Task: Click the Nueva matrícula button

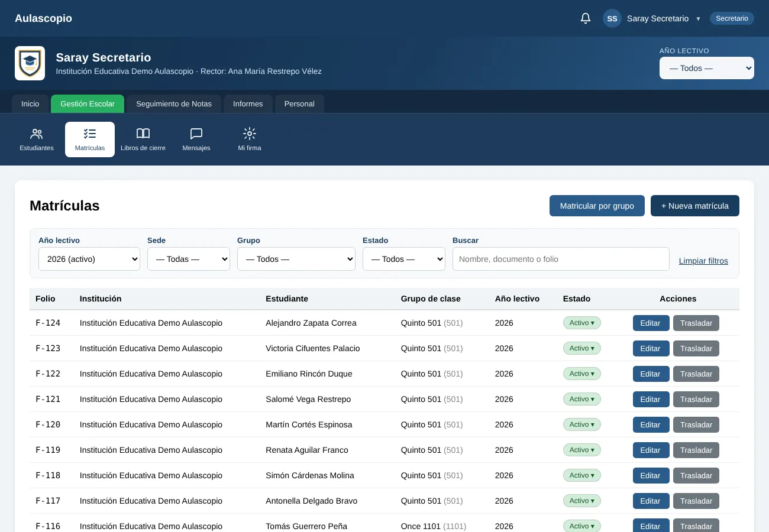Action: (x=695, y=206)
